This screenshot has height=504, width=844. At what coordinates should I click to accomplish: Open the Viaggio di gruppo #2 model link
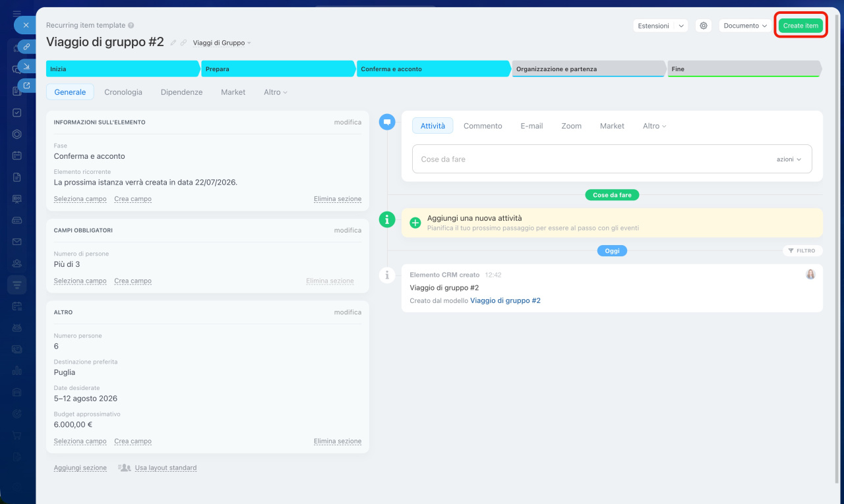click(x=505, y=300)
